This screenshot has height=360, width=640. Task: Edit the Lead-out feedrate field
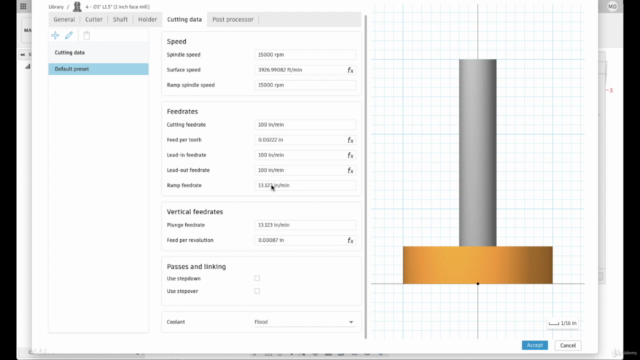click(300, 170)
